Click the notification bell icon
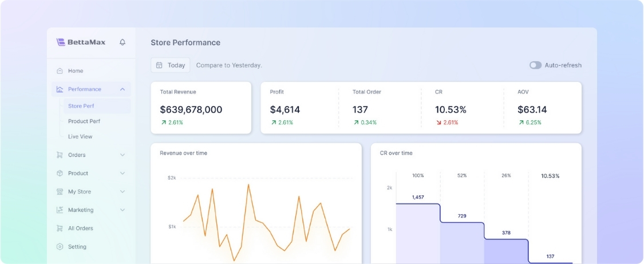Screen dimensions: 644x264 pos(123,42)
